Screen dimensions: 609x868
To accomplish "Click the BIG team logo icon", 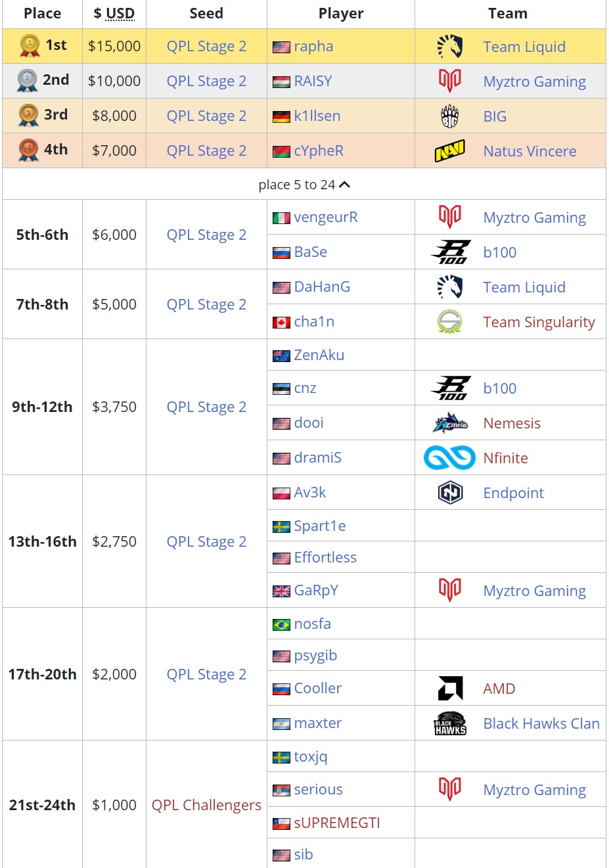I will tap(450, 116).
